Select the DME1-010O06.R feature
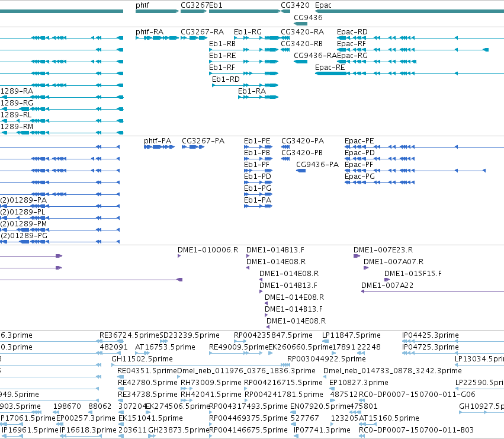 [x=179, y=256]
